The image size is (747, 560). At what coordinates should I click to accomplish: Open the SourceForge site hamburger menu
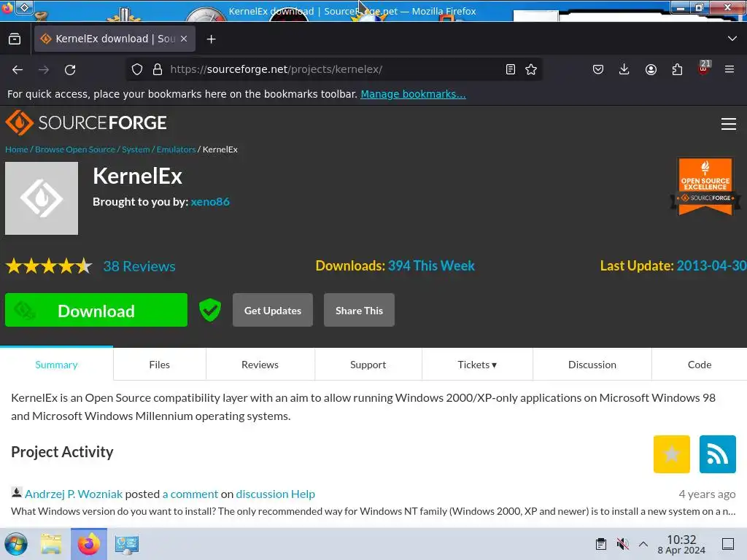tap(729, 124)
